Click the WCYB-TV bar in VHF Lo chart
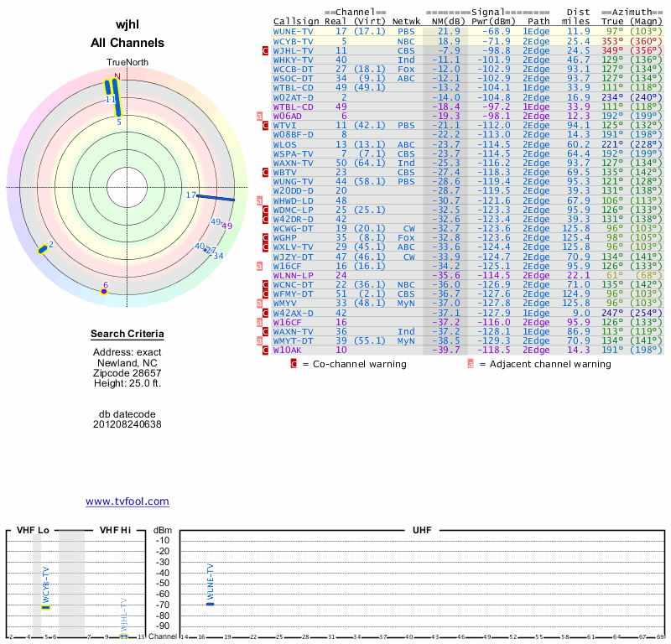 point(46,607)
